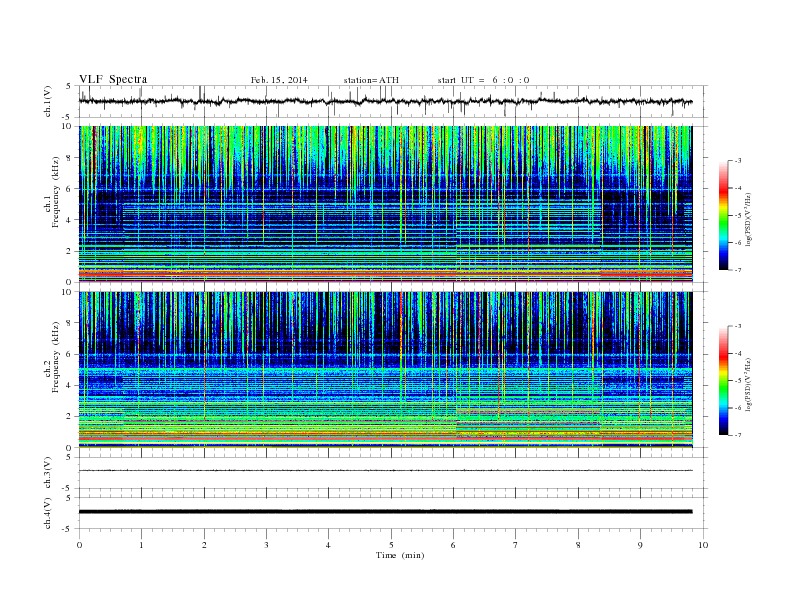Click time axis tick label "7"
792x612 pixels.
[515, 545]
